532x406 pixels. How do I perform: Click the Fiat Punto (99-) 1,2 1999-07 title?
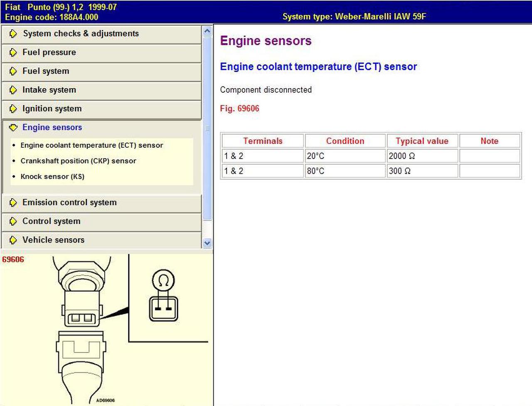[61, 7]
